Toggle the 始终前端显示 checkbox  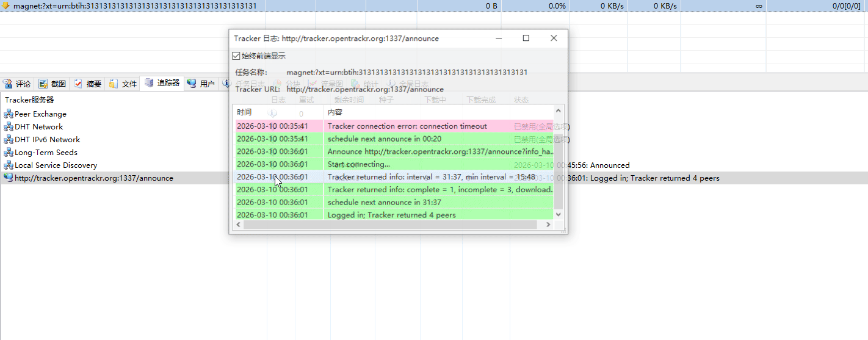click(x=236, y=56)
